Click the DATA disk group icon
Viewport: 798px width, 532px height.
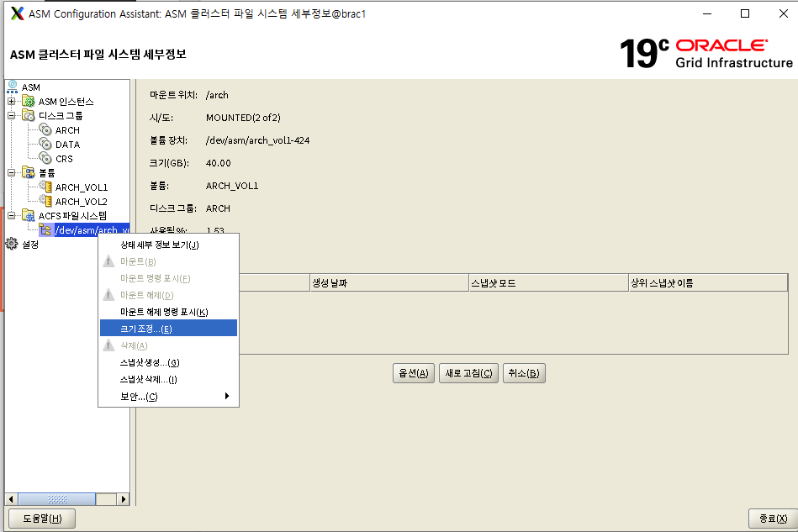[x=45, y=144]
